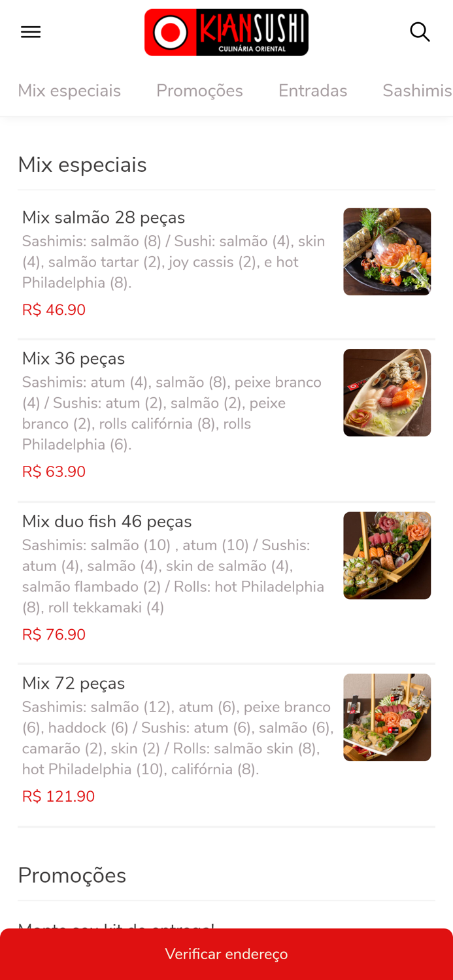Open the Mix salmão 28 peças item
The height and width of the screenshot is (980, 453).
(103, 217)
